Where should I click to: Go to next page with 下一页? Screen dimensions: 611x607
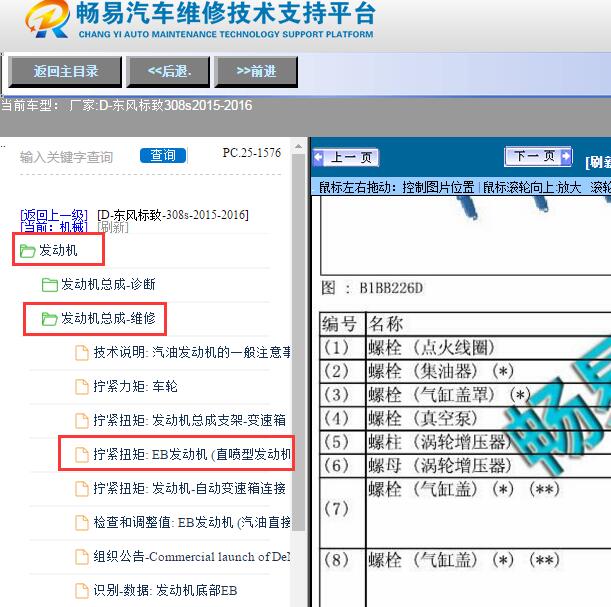tap(539, 156)
